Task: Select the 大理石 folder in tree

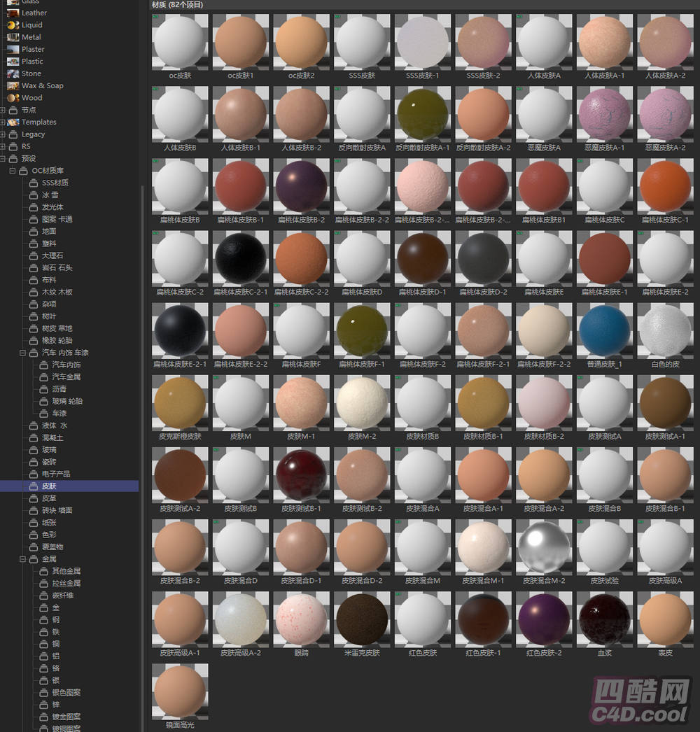Action: (x=52, y=256)
